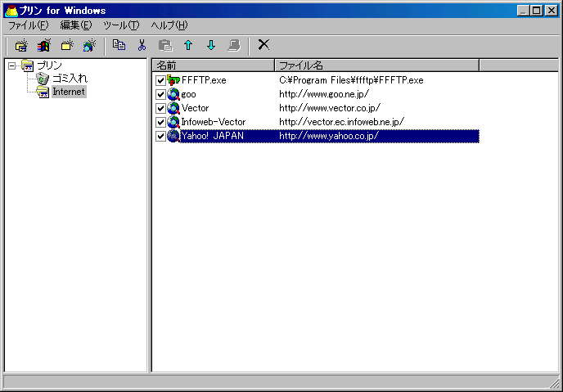Viewport: 563px width, 392px height.
Task: Click the Cut scissors icon
Action: [142, 45]
